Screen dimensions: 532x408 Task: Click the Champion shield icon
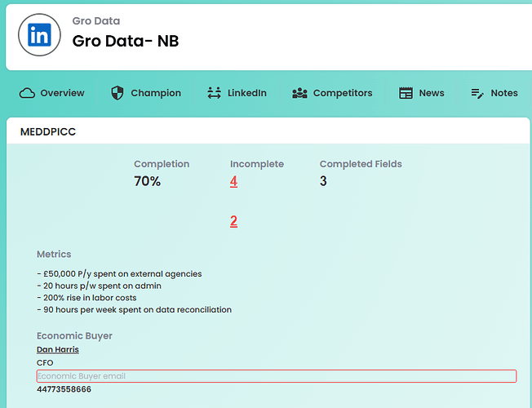tap(117, 93)
